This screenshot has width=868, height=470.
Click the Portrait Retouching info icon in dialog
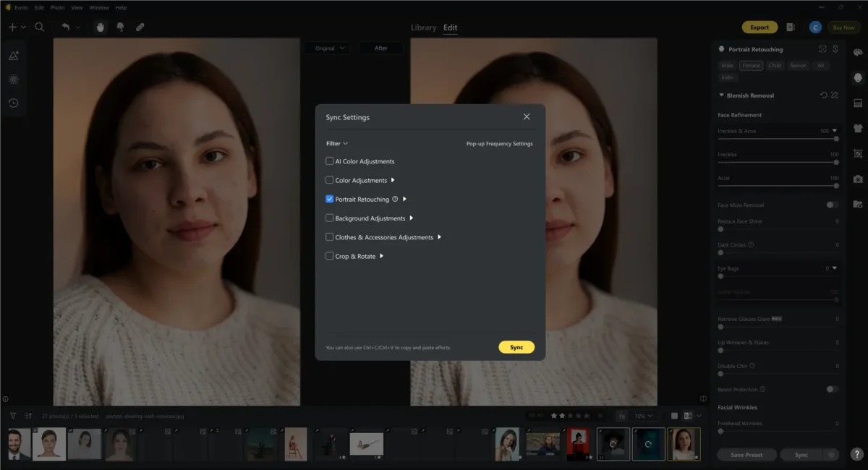(x=395, y=199)
